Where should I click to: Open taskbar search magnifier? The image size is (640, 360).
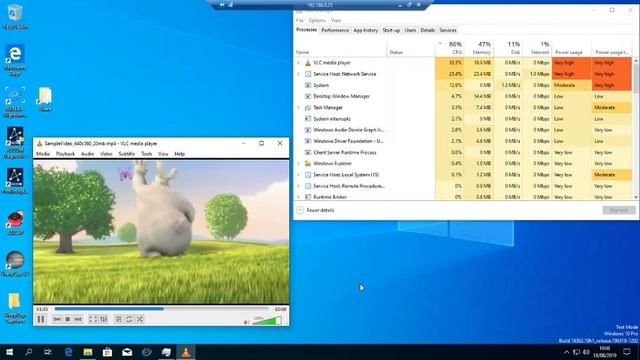(x=29, y=352)
